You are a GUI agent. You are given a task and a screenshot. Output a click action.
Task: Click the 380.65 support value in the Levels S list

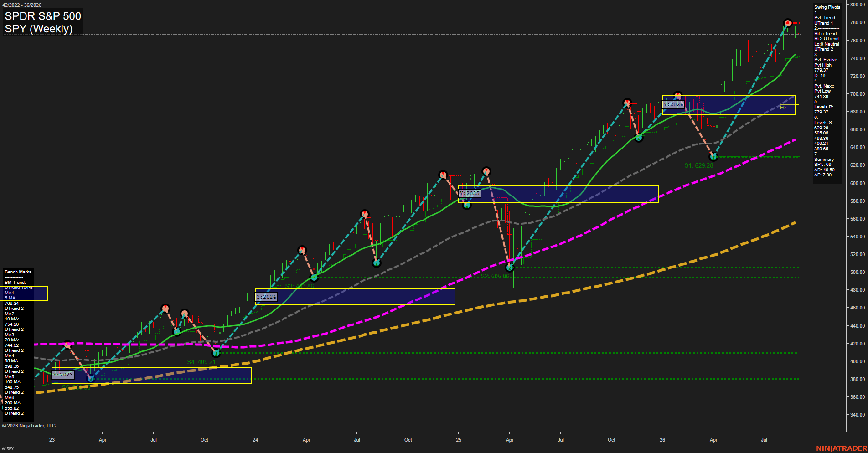click(821, 149)
